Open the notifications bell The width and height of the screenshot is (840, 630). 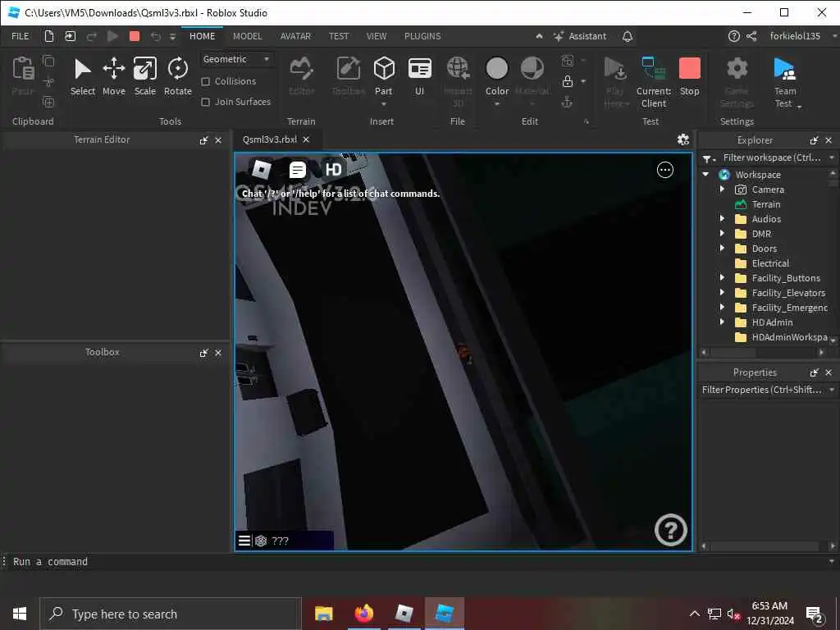[628, 36]
